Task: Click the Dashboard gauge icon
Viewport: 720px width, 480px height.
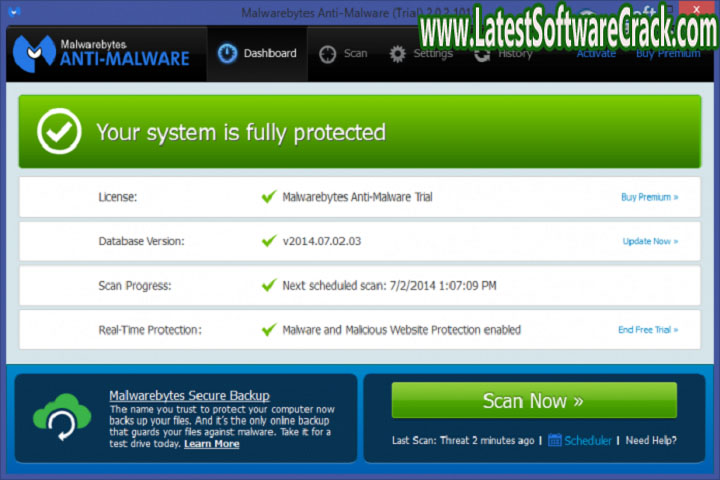Action: click(x=227, y=53)
